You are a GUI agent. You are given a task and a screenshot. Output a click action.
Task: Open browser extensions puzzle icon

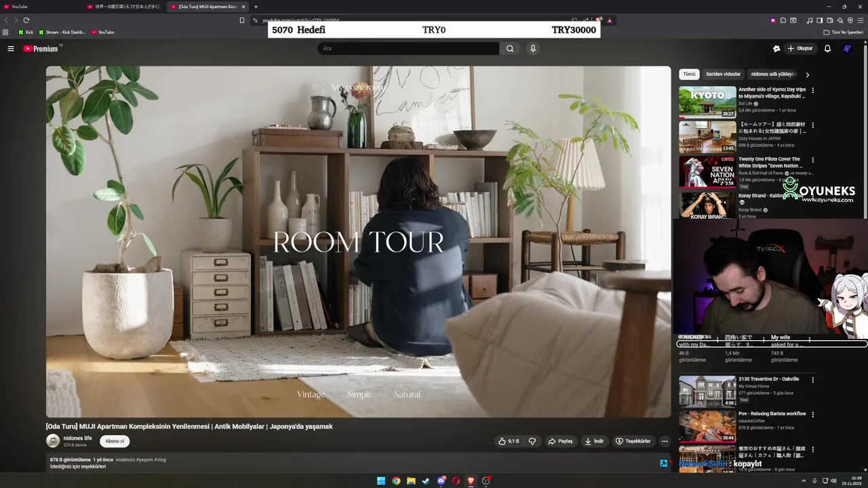click(x=783, y=20)
